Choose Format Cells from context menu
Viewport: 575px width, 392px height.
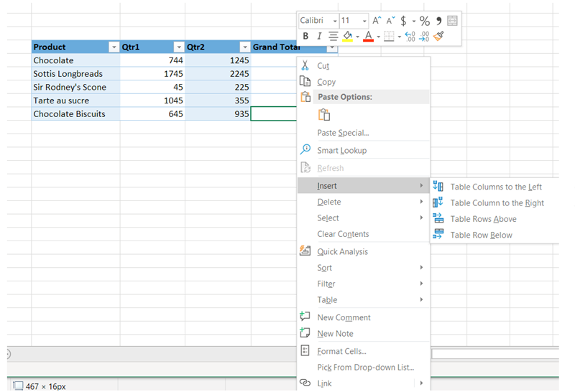(x=341, y=351)
